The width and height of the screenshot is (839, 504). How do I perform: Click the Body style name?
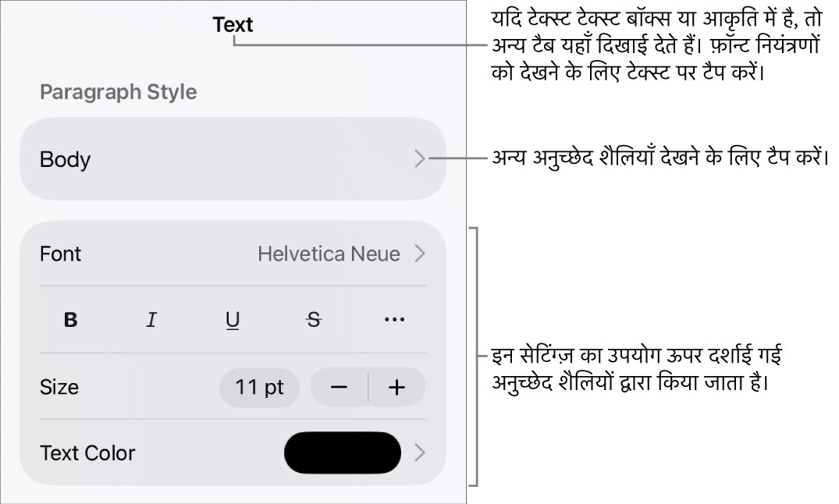[x=66, y=159]
